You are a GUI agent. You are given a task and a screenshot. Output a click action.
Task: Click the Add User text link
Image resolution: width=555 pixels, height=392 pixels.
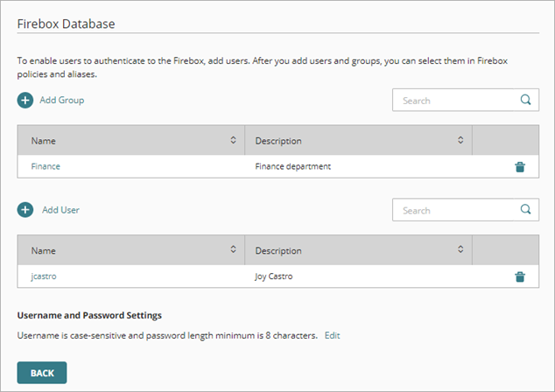click(x=61, y=210)
